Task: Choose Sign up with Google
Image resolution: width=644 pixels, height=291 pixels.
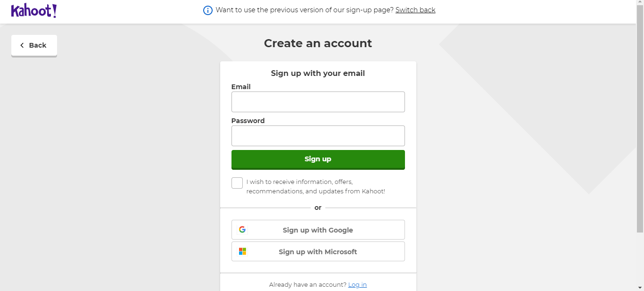Action: (x=318, y=230)
